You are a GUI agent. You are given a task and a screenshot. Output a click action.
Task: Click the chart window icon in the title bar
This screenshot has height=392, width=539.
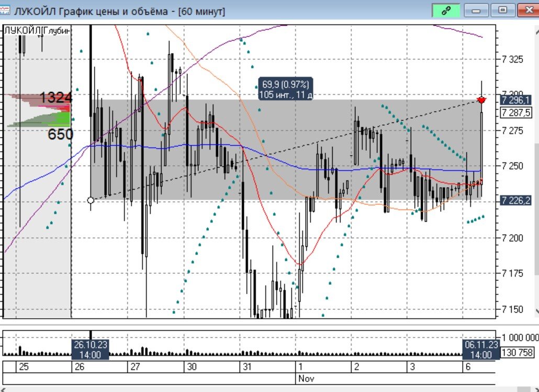pos(5,10)
